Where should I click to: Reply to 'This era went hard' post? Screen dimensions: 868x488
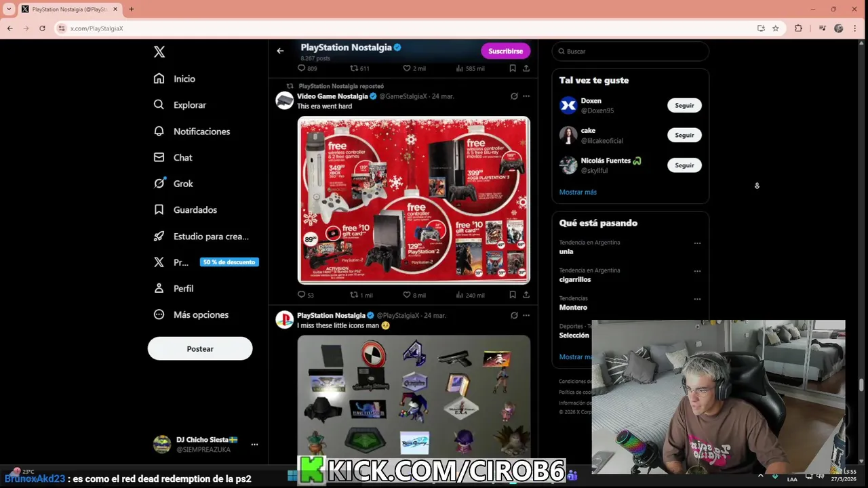tap(302, 295)
